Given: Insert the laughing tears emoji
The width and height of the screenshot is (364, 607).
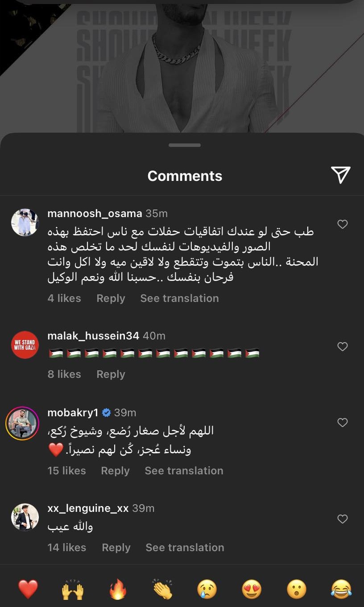Looking at the screenshot, I should [341, 590].
